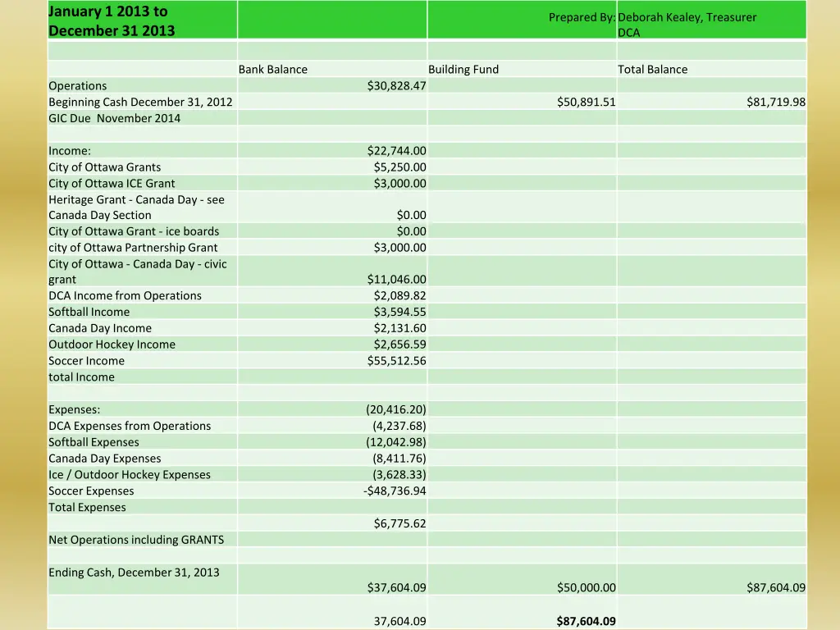Select the $55,512.56 value
The height and width of the screenshot is (630, 840).
[x=396, y=361]
